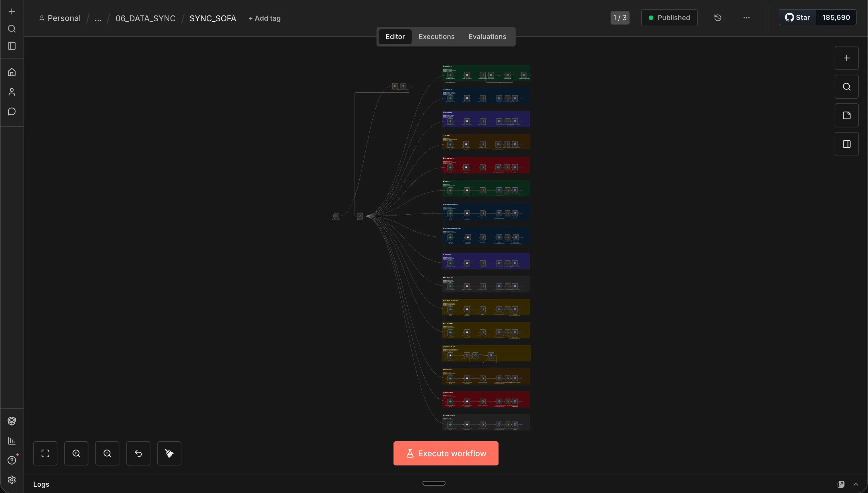Open the insights bar chart icon
The height and width of the screenshot is (493, 868).
(x=11, y=440)
